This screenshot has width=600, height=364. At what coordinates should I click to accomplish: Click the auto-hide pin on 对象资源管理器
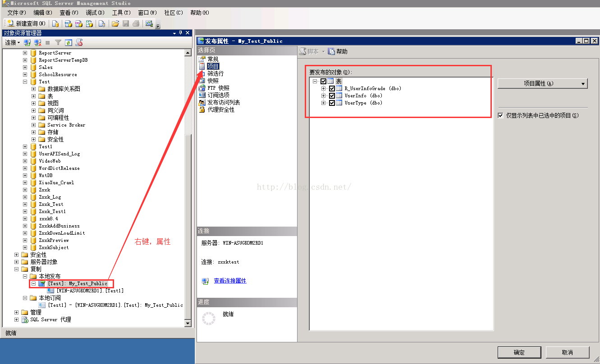(x=181, y=33)
